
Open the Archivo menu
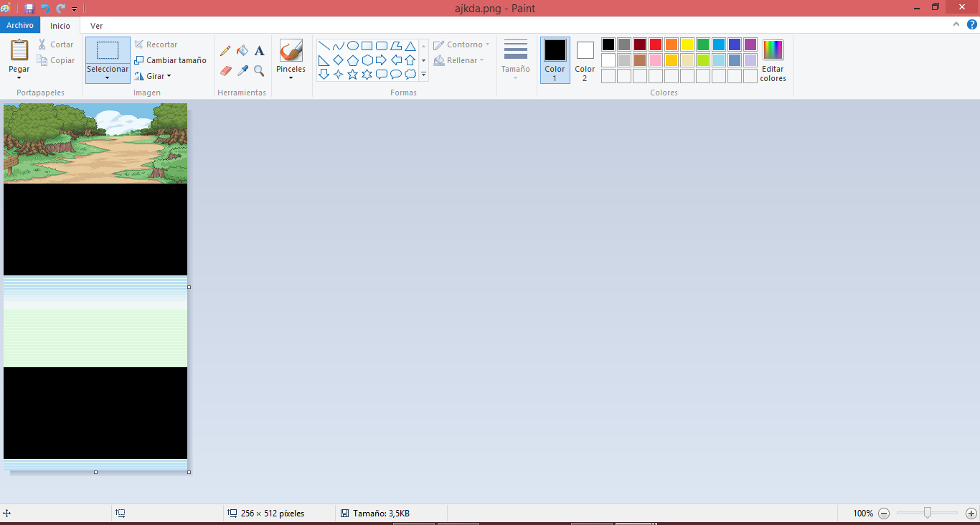20,25
